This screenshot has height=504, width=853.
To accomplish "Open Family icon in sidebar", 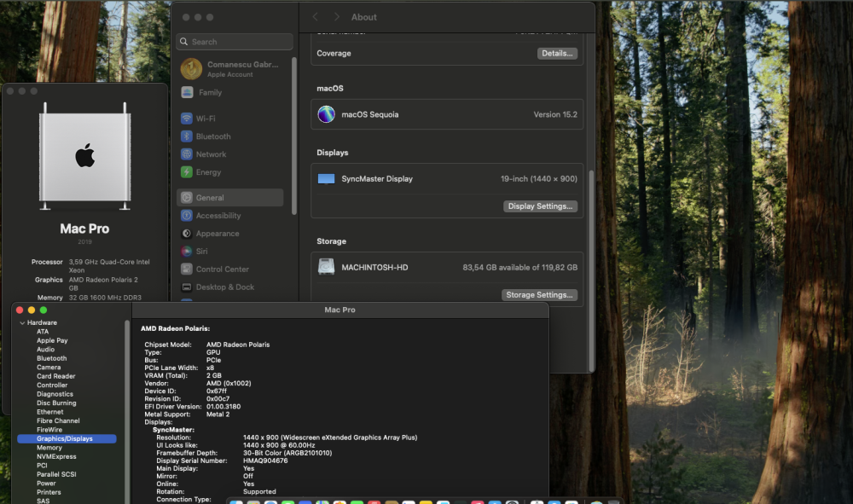I will (187, 92).
